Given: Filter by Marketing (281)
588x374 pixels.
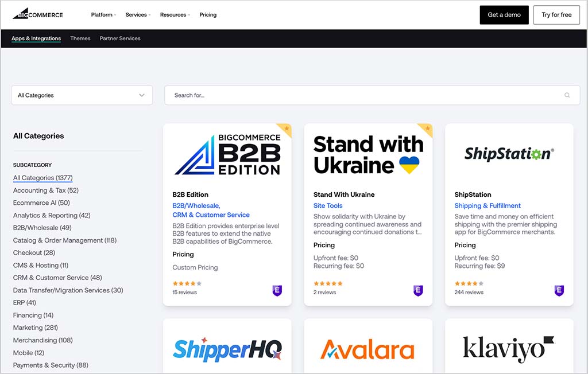Looking at the screenshot, I should point(35,328).
